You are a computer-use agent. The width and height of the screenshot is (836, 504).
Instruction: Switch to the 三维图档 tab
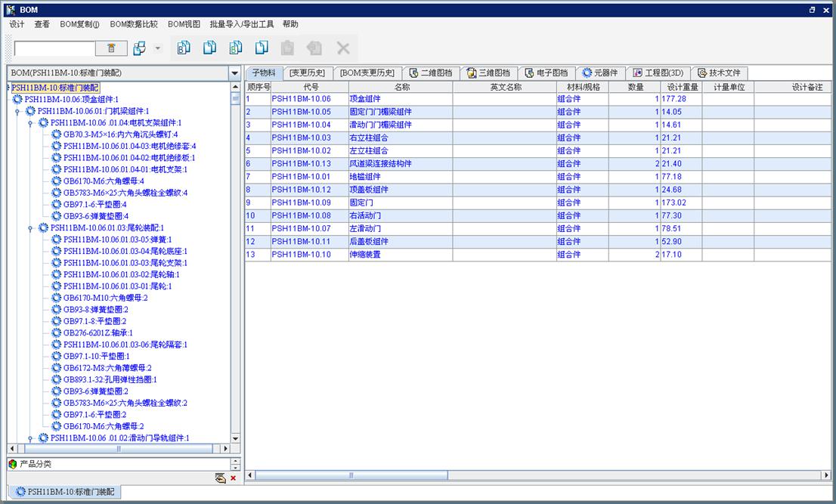(488, 73)
